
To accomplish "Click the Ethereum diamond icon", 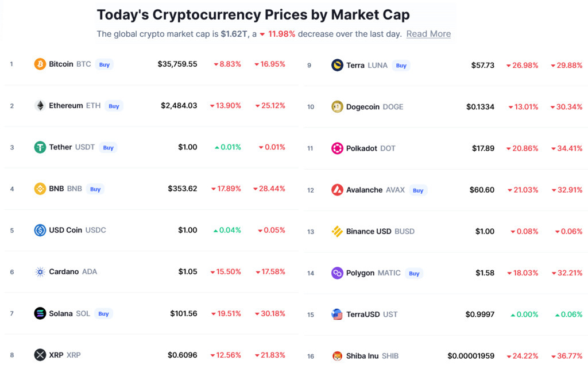I will click(40, 106).
